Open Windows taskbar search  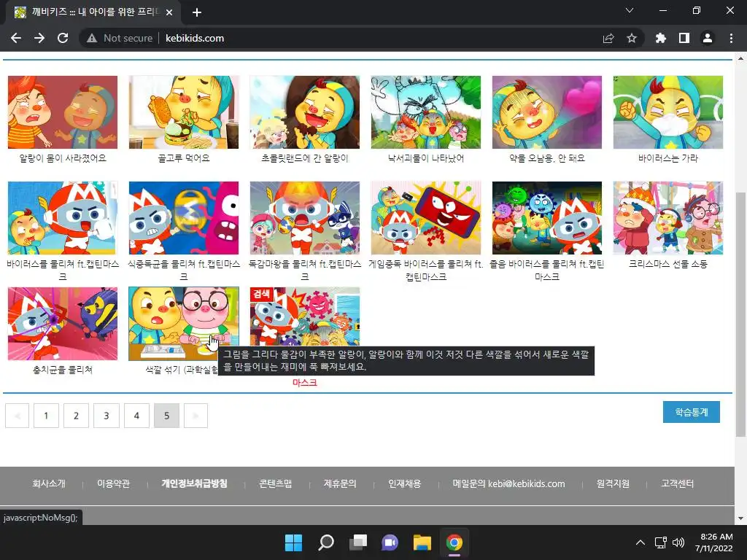tap(326, 542)
